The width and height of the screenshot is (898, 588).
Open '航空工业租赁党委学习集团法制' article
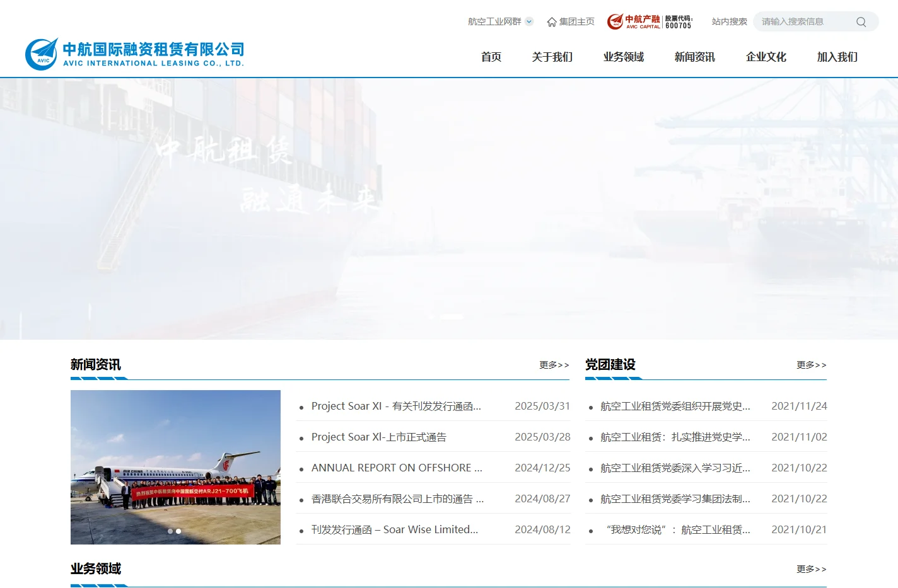[x=675, y=499]
